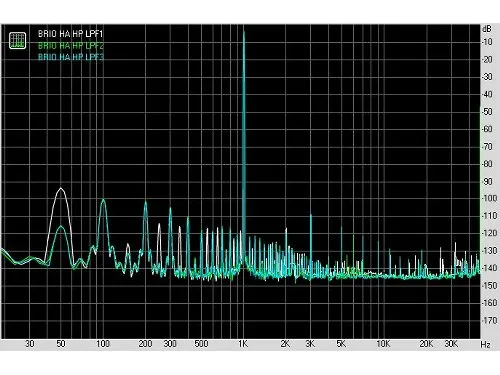The height and width of the screenshot is (375, 500).
Task: Click the 100 Hz frequency label
Action: [103, 344]
